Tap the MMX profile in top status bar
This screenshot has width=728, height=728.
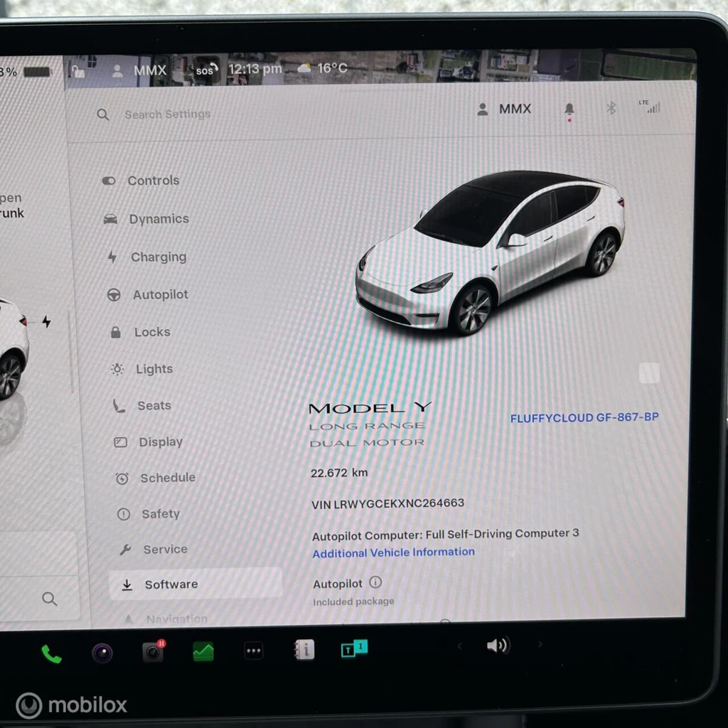[x=140, y=70]
